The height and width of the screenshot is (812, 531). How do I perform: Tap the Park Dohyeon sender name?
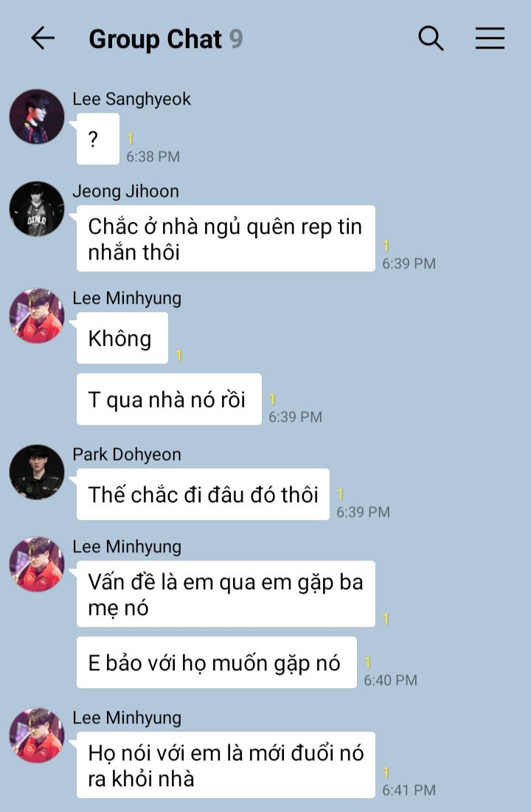click(127, 454)
